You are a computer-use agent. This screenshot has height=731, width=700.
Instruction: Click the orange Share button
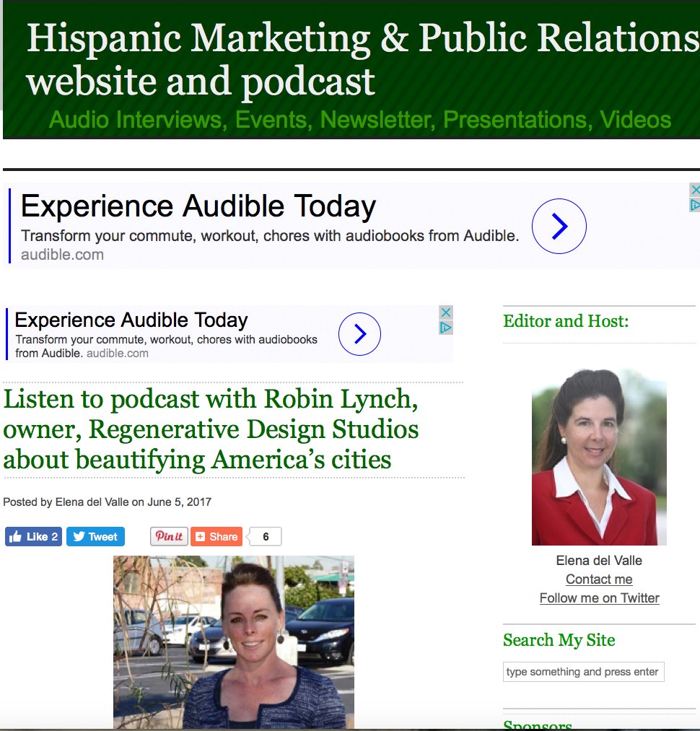(216, 537)
